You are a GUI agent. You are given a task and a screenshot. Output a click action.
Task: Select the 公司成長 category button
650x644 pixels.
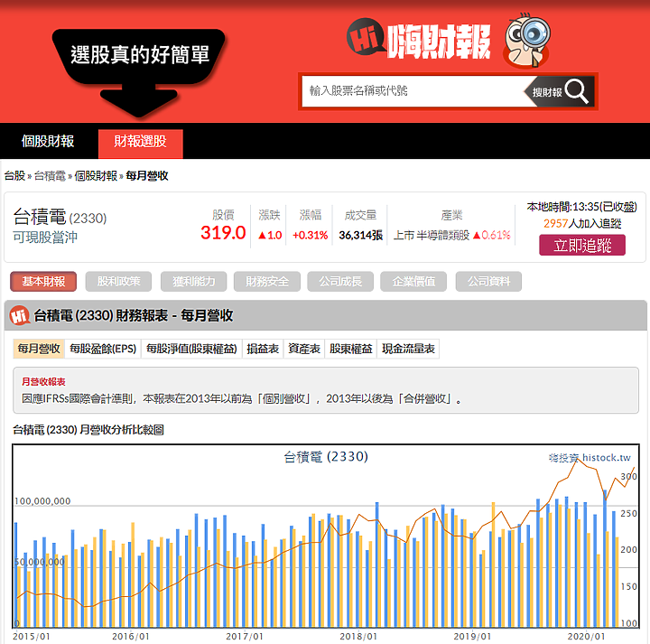pyautogui.click(x=340, y=282)
